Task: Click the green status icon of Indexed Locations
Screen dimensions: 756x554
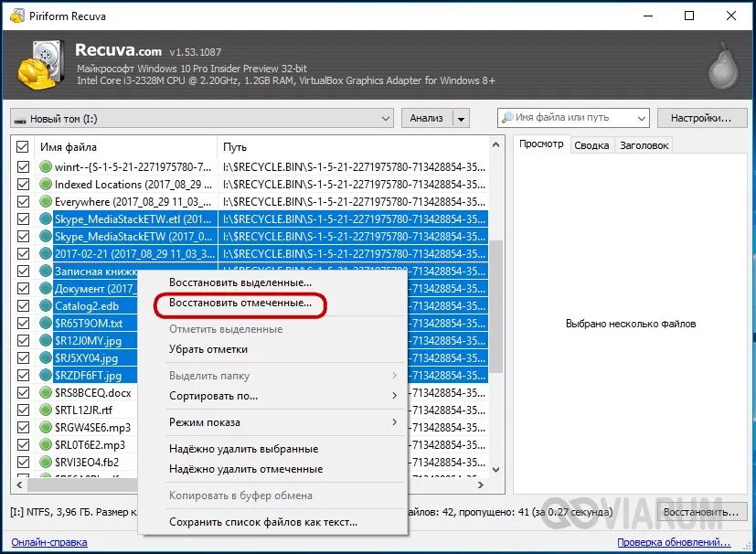Action: 46,184
